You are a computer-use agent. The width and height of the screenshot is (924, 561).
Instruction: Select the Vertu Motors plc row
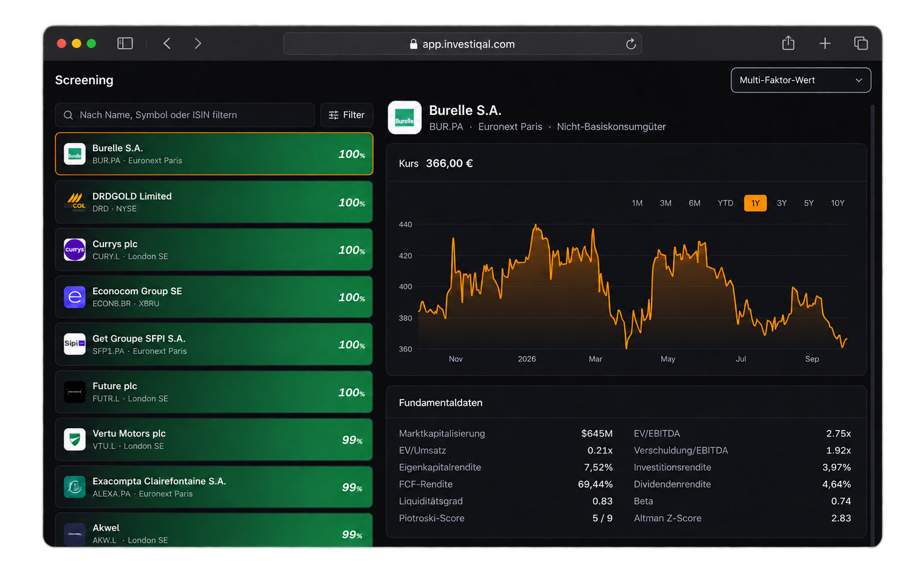pyautogui.click(x=214, y=439)
